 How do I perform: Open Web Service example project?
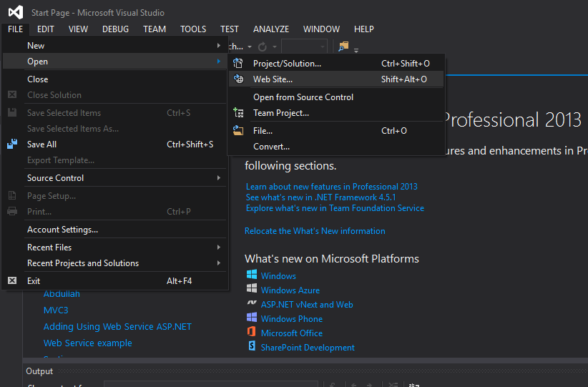point(88,343)
